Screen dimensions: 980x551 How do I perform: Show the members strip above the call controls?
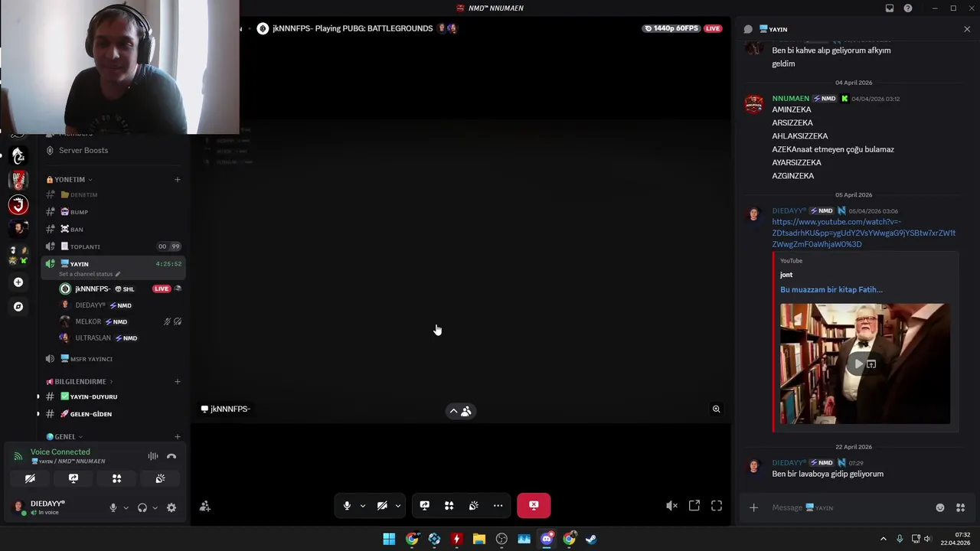tap(460, 411)
